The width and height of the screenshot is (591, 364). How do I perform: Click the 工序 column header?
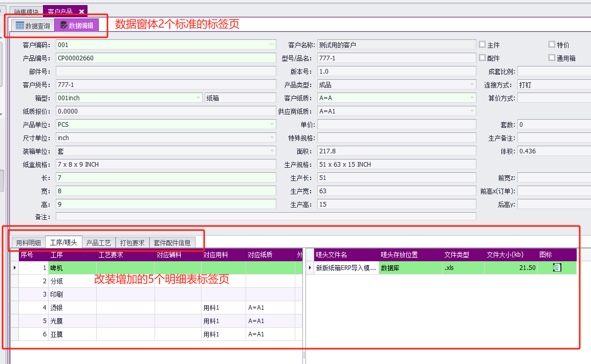72,255
